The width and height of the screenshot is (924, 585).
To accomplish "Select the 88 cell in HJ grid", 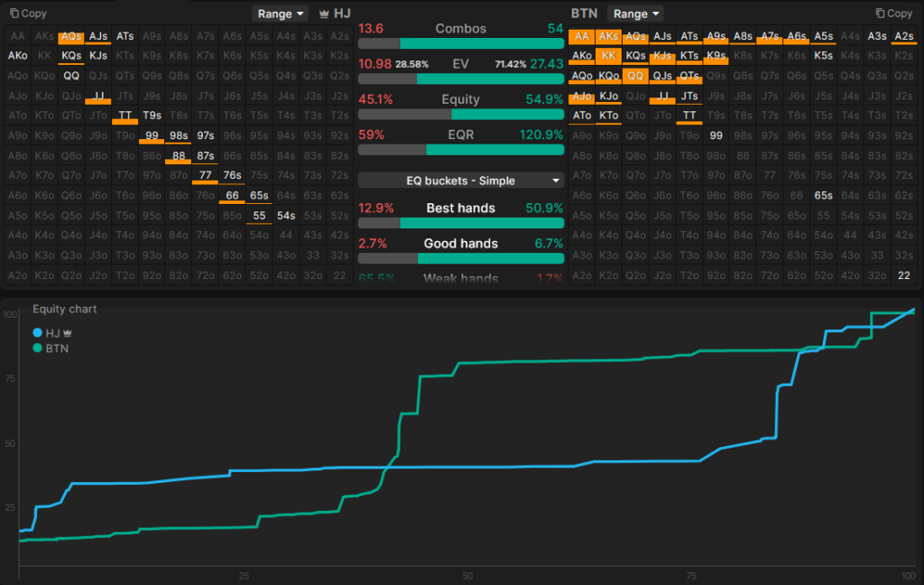I will (179, 155).
